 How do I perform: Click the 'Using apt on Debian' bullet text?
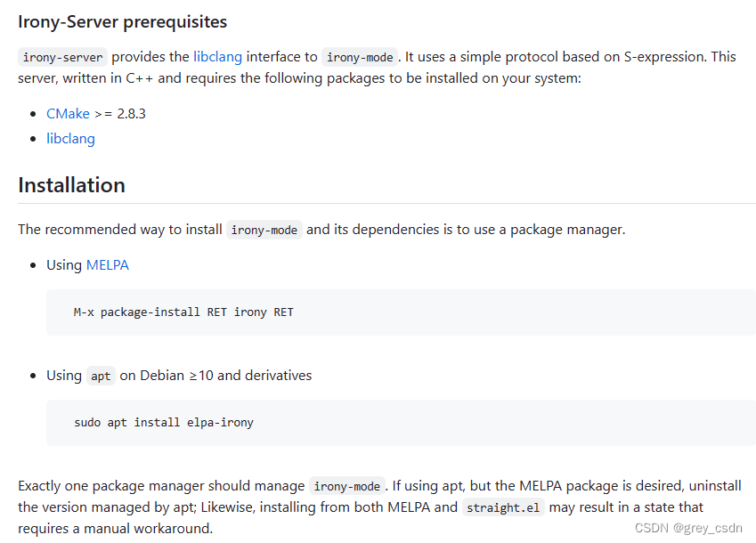click(179, 376)
